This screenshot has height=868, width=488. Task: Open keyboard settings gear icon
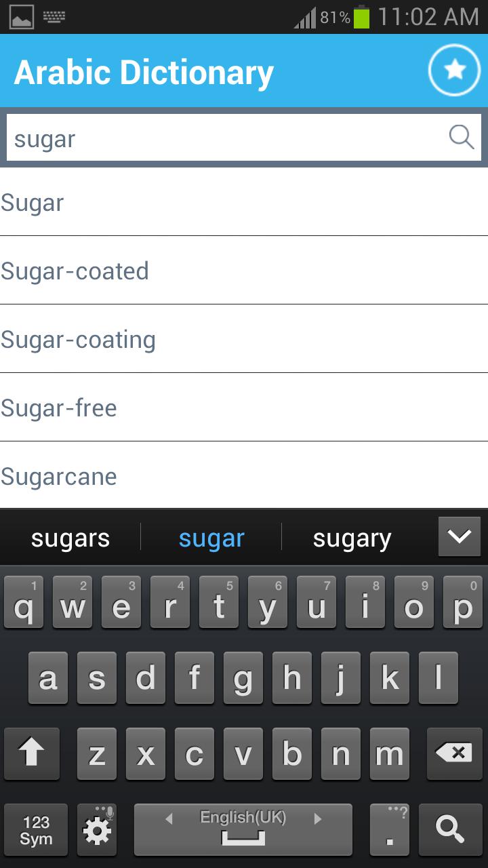(97, 829)
